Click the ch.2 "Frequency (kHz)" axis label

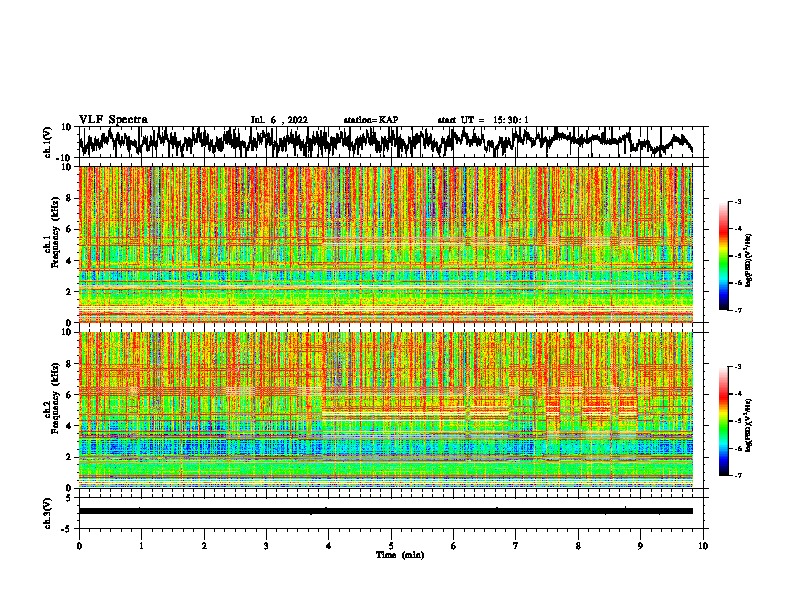coord(54,398)
